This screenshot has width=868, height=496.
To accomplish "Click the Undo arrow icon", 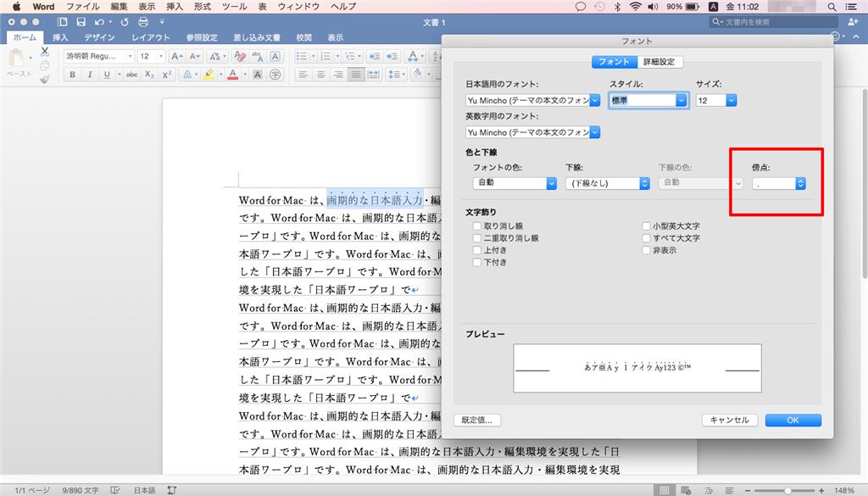I will click(x=99, y=22).
